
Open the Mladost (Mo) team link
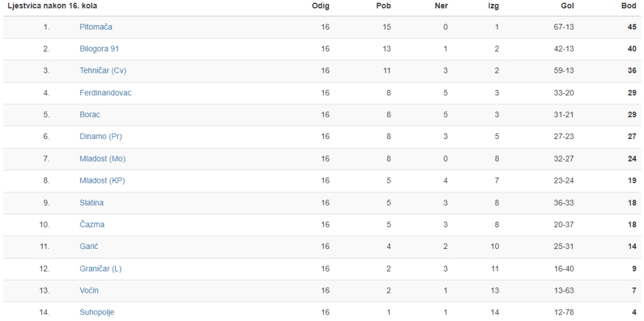pyautogui.click(x=102, y=159)
